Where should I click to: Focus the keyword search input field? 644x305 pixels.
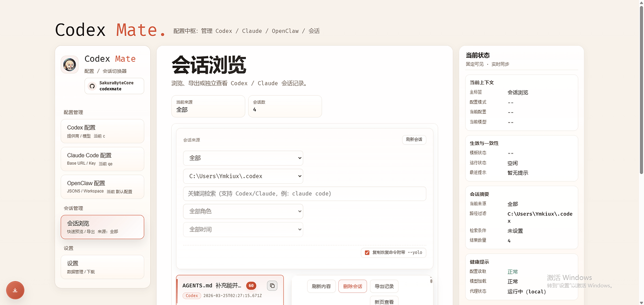pos(304,194)
